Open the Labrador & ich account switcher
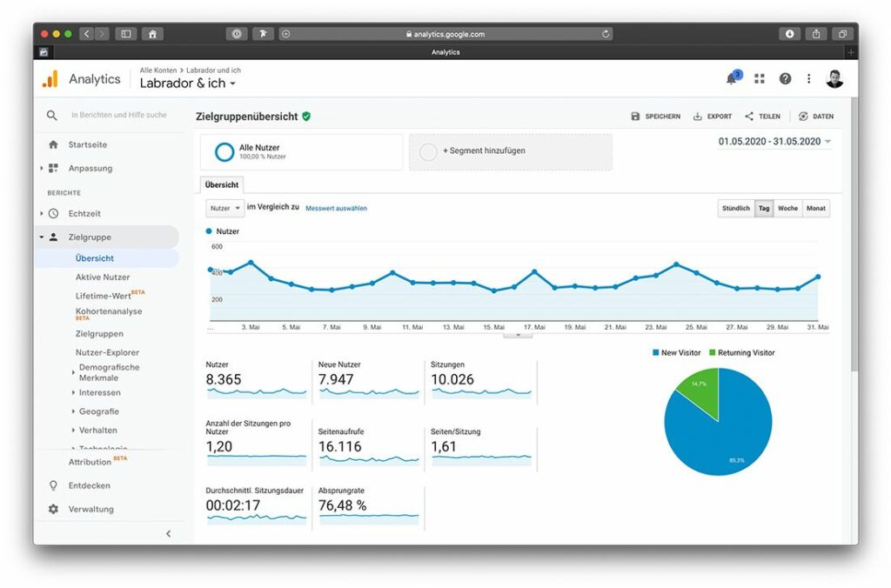 pyautogui.click(x=188, y=84)
